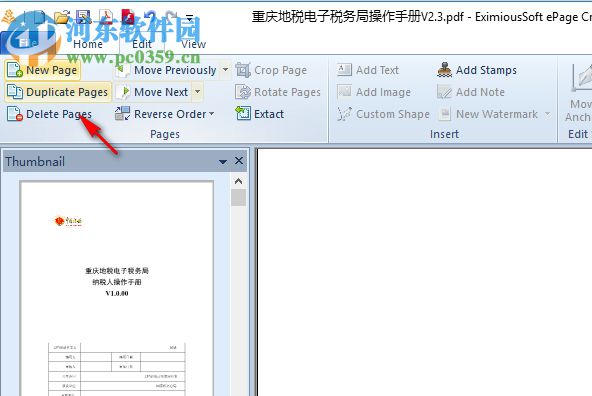Expand the New Watermark dropdown arrow

point(547,114)
